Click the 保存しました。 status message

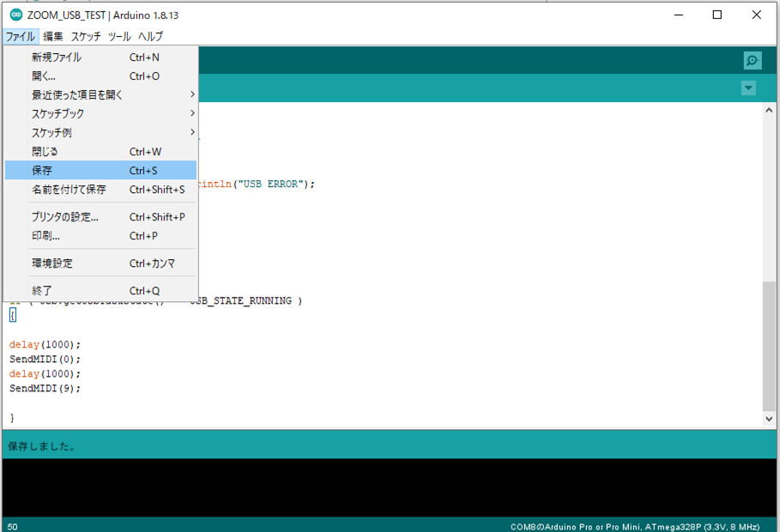pyautogui.click(x=42, y=446)
